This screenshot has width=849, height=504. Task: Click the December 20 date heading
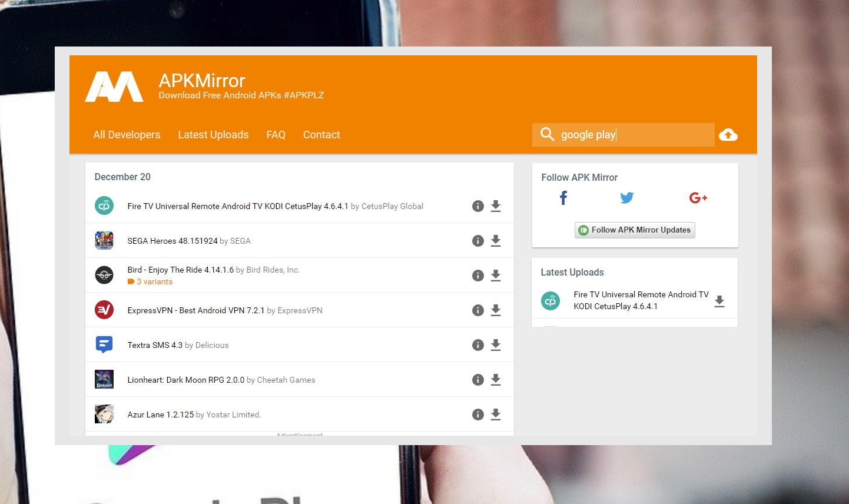(x=122, y=177)
